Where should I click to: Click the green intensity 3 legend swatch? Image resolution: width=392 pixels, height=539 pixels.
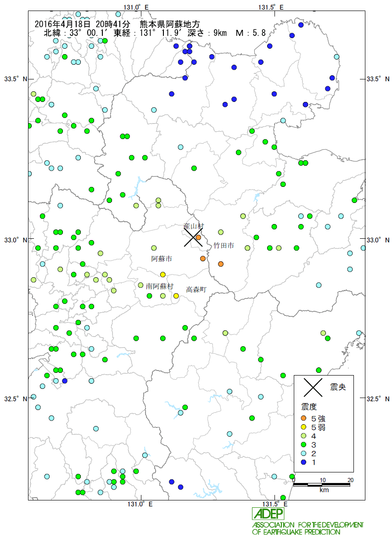[x=303, y=445]
